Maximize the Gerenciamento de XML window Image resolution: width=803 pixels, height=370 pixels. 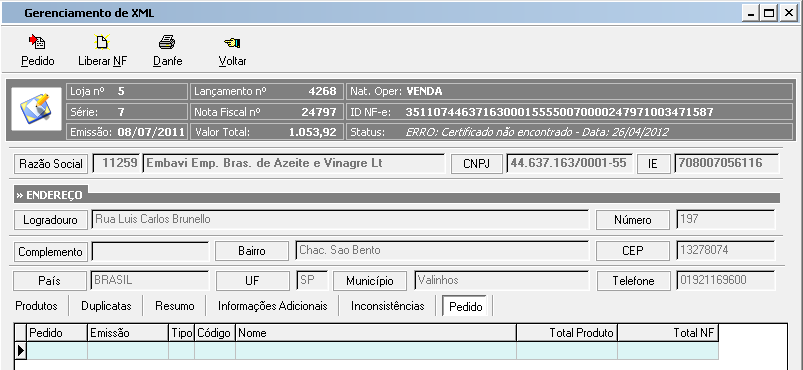click(x=769, y=13)
